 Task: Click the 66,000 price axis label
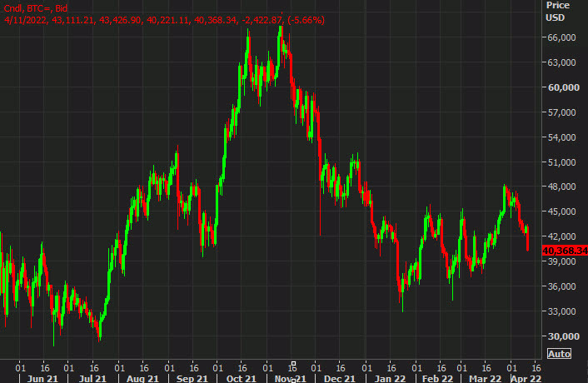click(x=562, y=37)
